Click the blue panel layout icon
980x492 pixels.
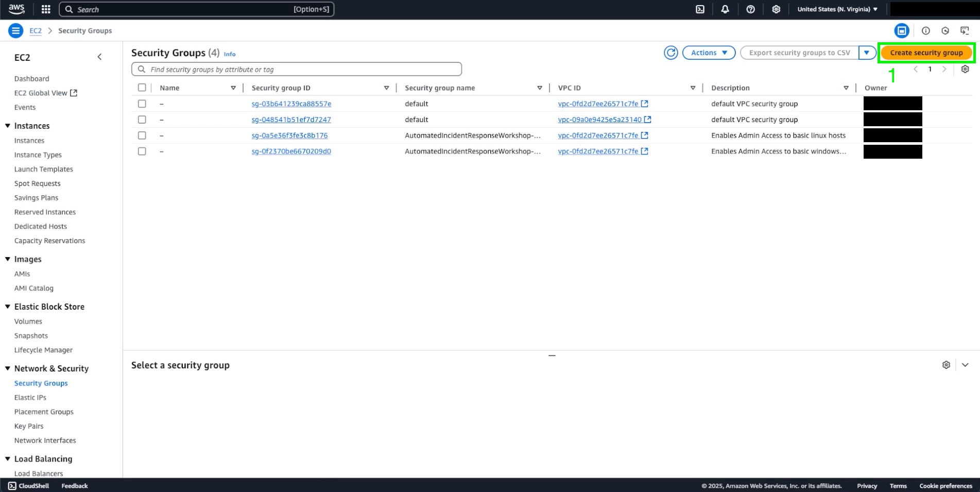pos(902,31)
